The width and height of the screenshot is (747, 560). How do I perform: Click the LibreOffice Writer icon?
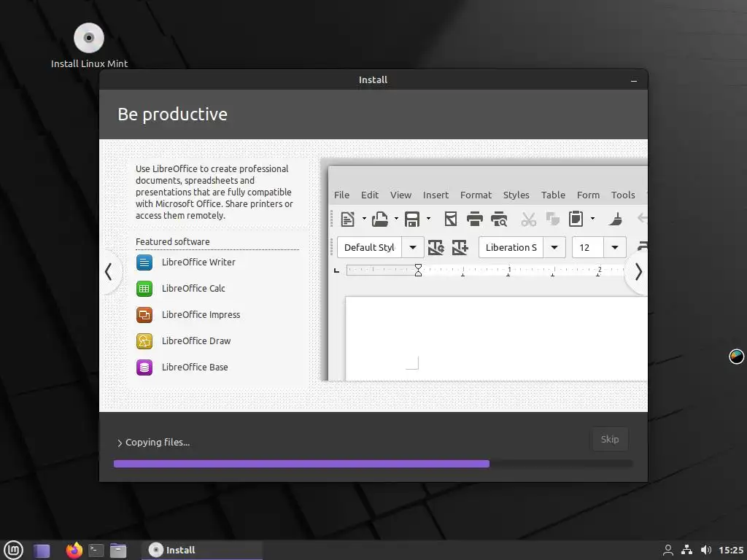pos(144,262)
